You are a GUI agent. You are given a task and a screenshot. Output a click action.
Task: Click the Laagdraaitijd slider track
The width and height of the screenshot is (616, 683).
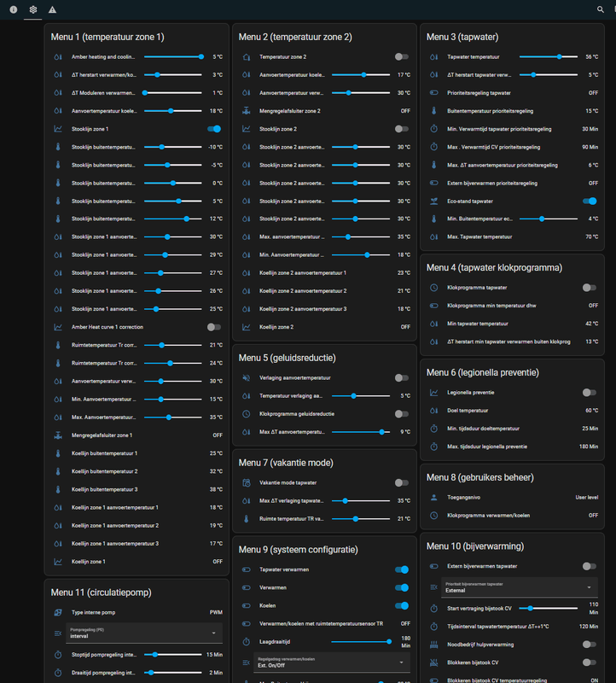(361, 642)
